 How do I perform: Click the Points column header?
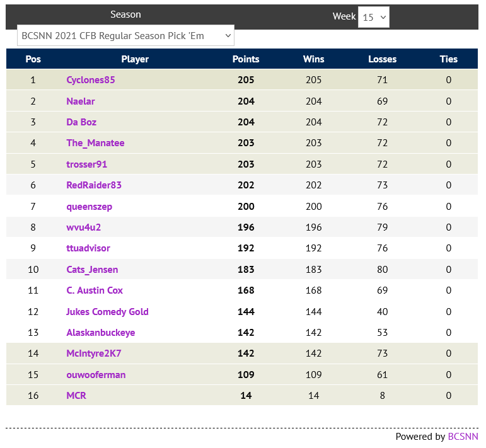tap(246, 59)
